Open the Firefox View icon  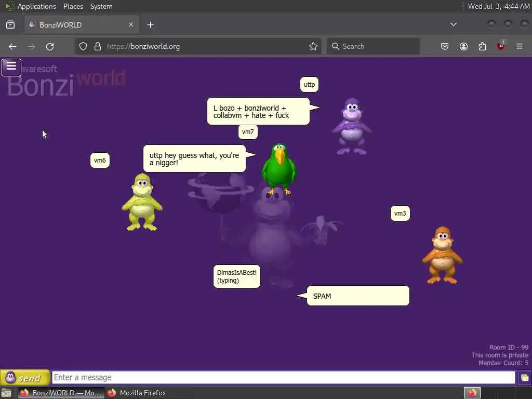pos(10,25)
